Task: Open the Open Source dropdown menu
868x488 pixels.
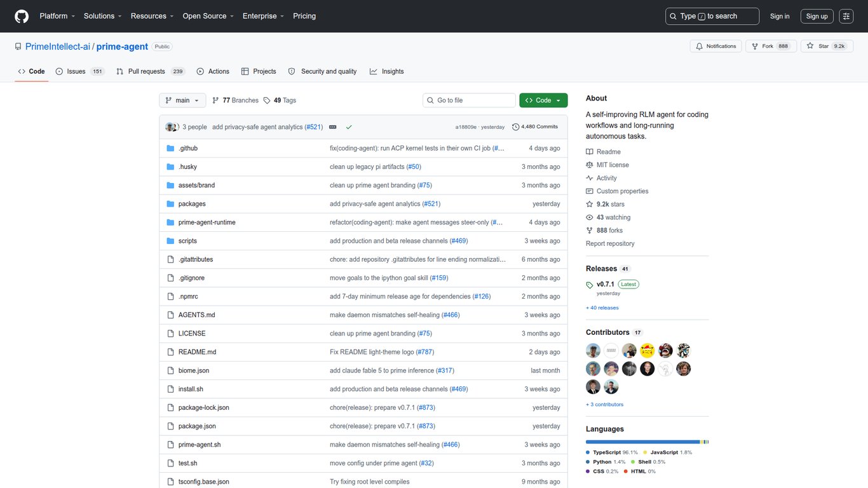Action: pyautogui.click(x=208, y=16)
